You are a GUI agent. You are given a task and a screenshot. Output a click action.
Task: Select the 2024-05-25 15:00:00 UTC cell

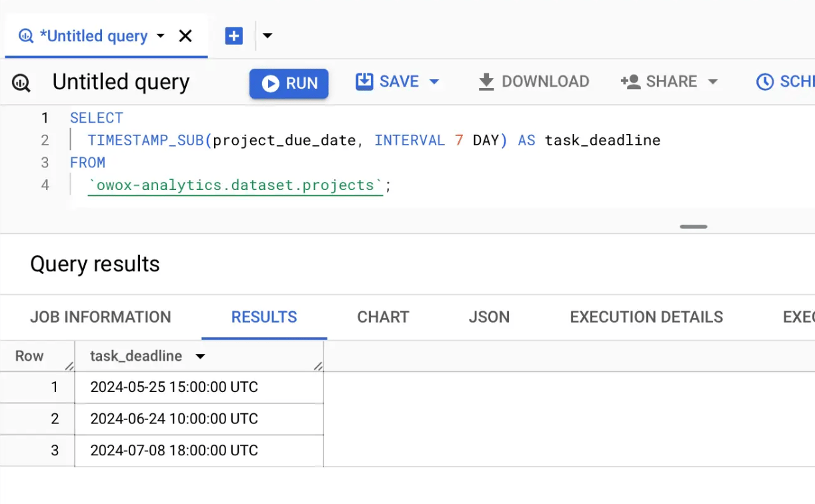point(199,387)
